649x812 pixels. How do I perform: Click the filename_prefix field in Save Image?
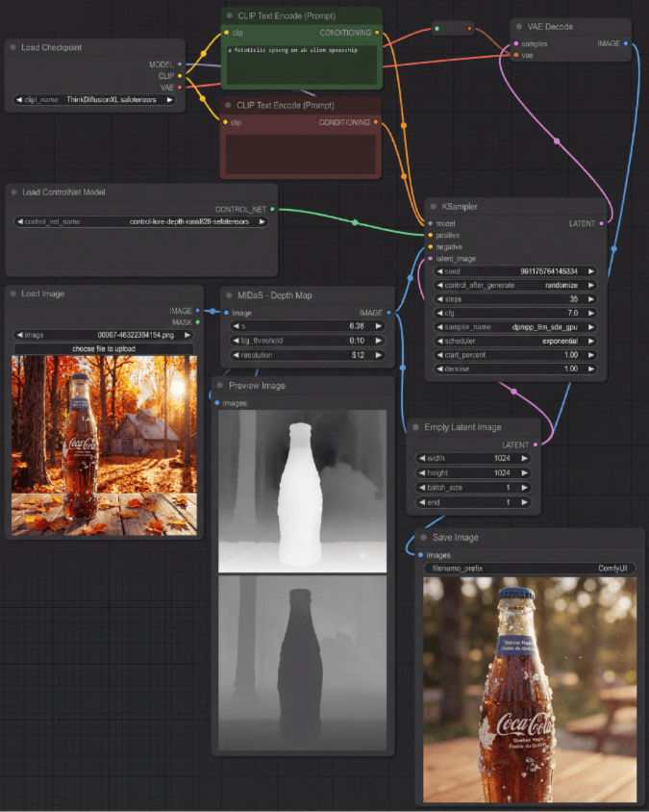point(530,569)
